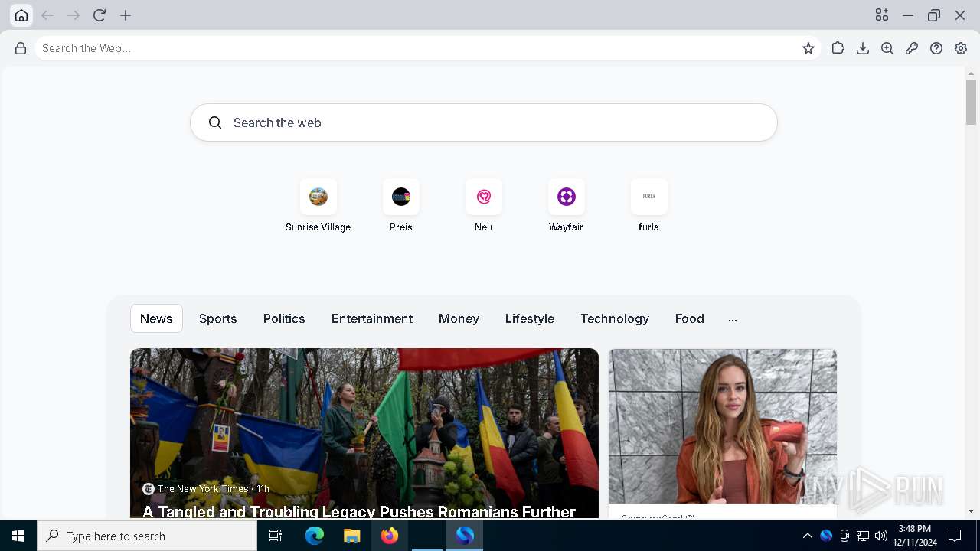The height and width of the screenshot is (551, 980).
Task: Open Firefox from the taskbar
Action: [390, 536]
